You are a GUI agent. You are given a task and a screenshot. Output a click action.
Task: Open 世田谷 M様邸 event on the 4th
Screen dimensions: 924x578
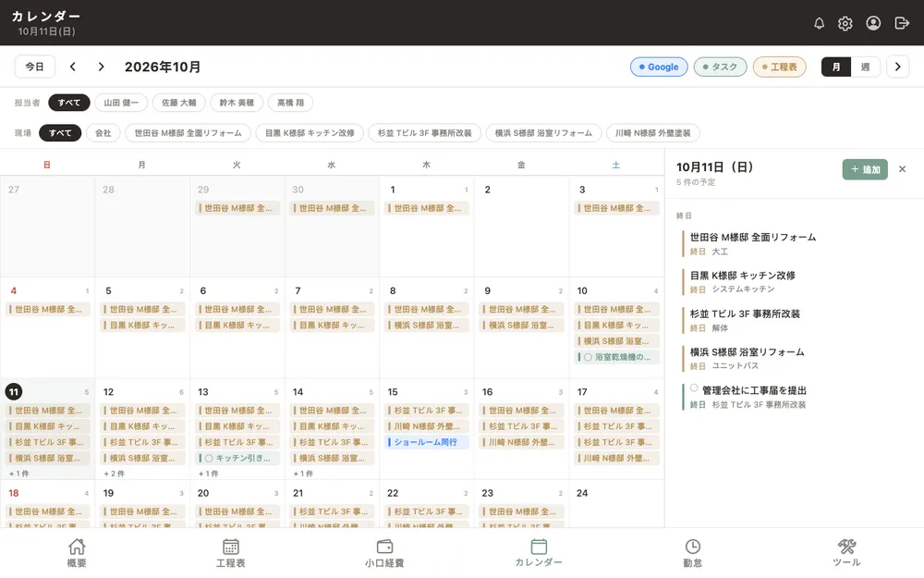tap(48, 309)
